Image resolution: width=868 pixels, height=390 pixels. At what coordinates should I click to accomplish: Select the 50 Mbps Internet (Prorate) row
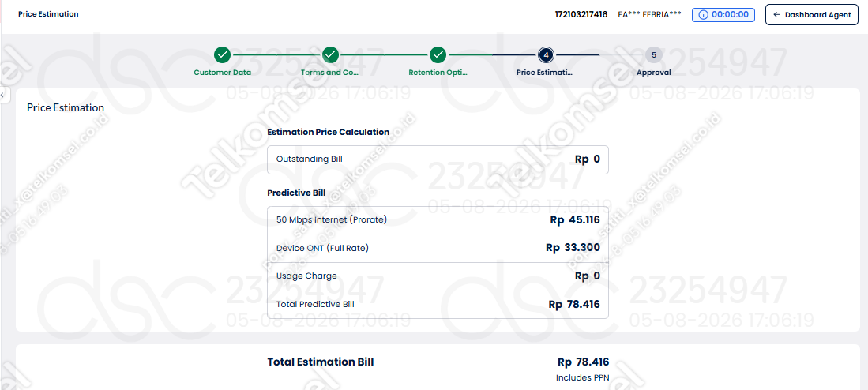pos(438,219)
